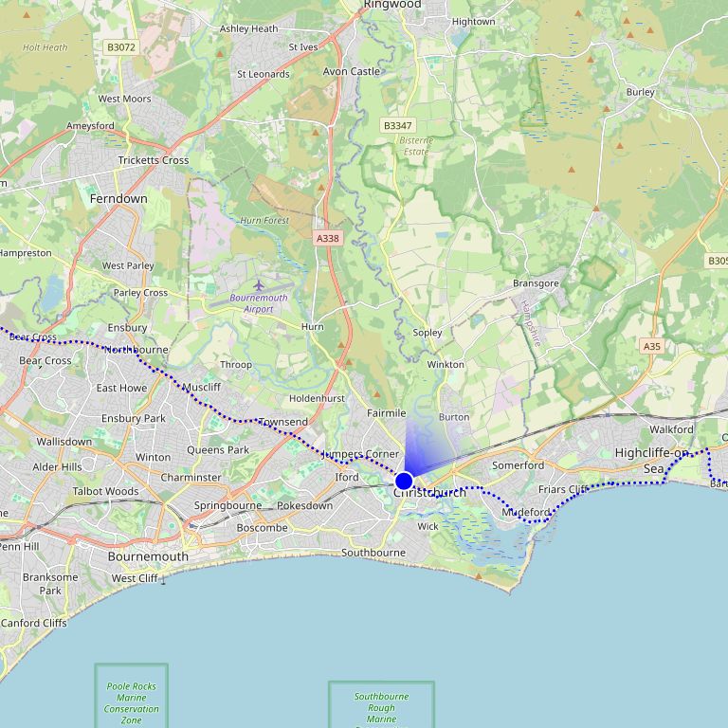Click the blue heading direction cone
This screenshot has width=728, height=728.
point(425,447)
